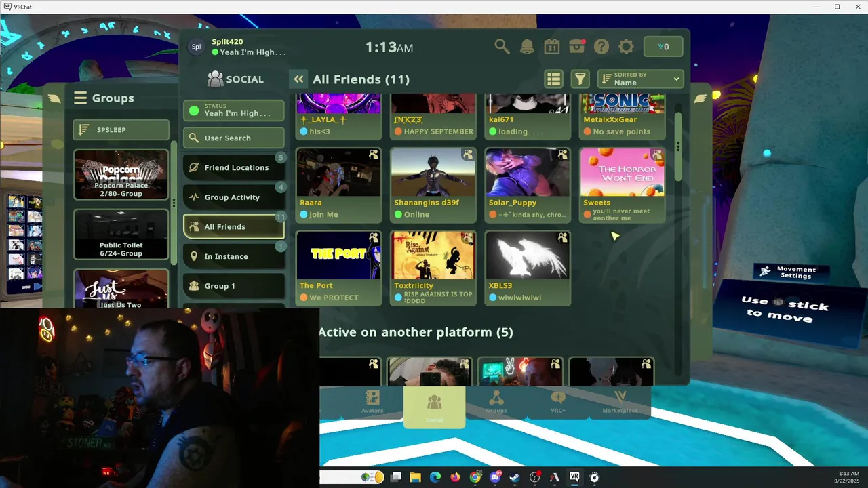This screenshot has height=488, width=868.
Task: Click the friend badge on The Port card
Action: 374,237
